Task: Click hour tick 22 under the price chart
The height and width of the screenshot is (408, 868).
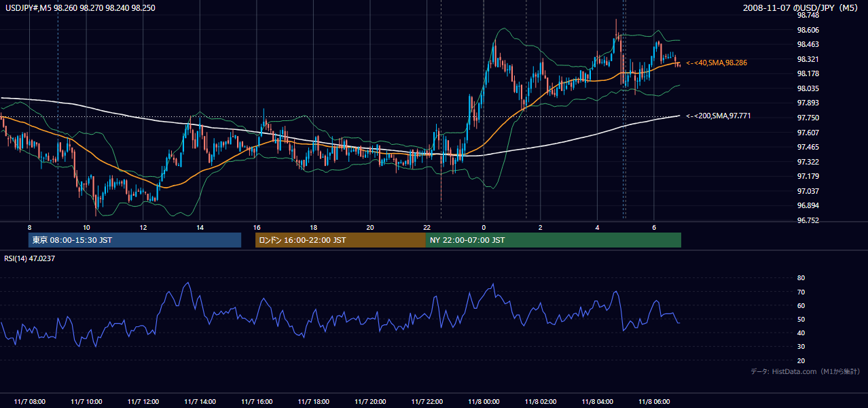Action: coord(427,227)
